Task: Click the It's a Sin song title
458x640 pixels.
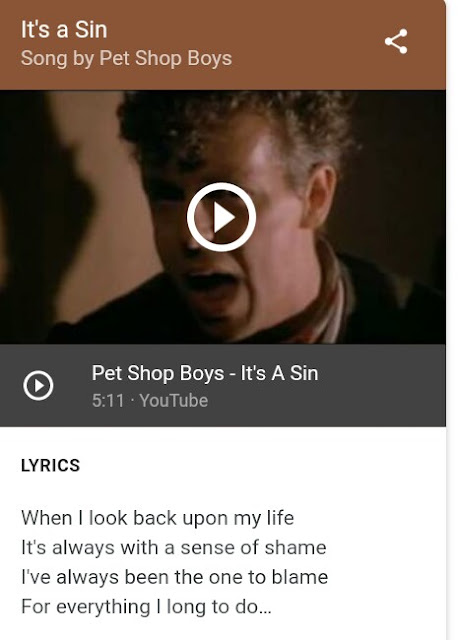Action: point(64,30)
